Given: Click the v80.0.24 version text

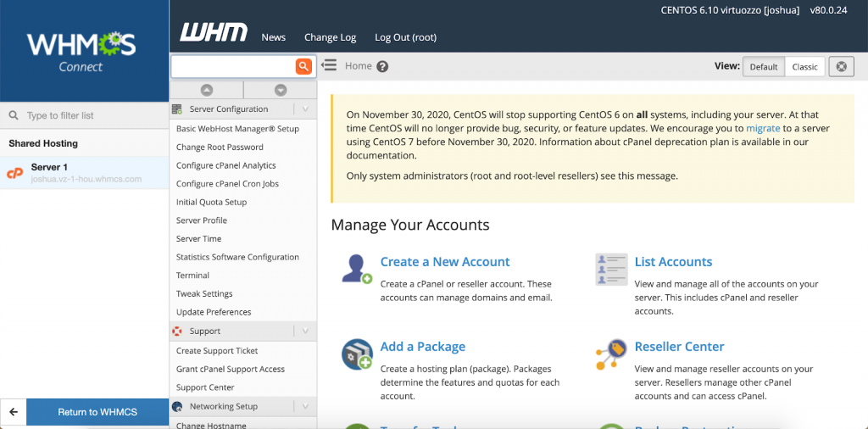Looking at the screenshot, I should 828,10.
